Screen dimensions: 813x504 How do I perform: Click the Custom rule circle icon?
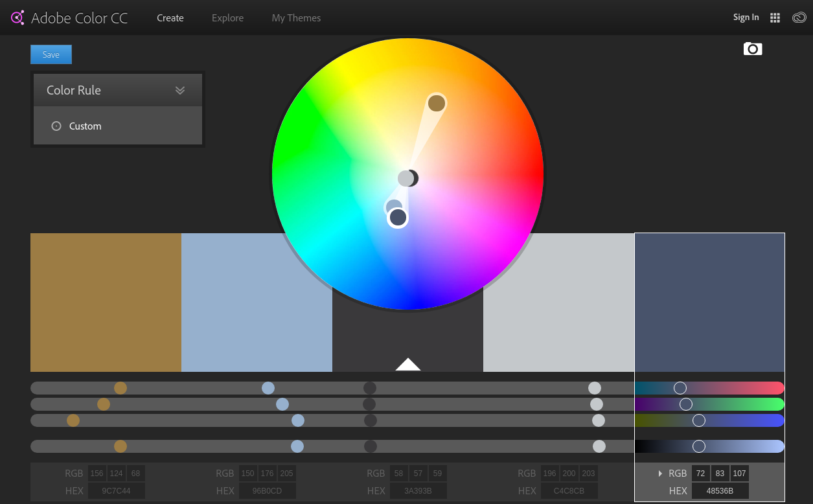pyautogui.click(x=56, y=126)
